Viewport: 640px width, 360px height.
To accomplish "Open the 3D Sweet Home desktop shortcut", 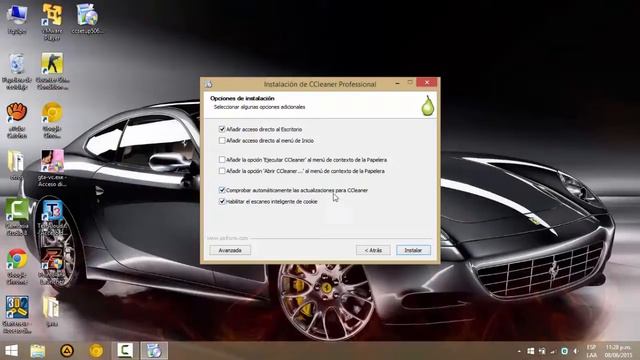I will (17, 315).
